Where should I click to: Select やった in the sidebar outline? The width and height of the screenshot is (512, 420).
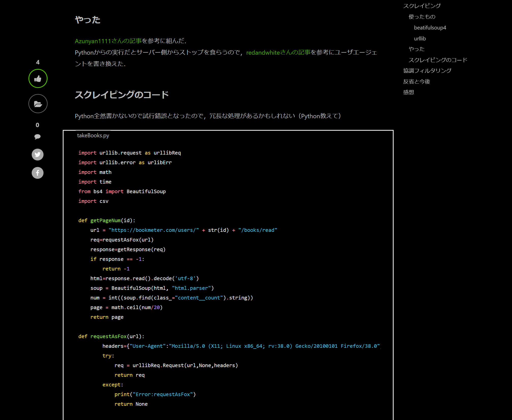pos(416,49)
